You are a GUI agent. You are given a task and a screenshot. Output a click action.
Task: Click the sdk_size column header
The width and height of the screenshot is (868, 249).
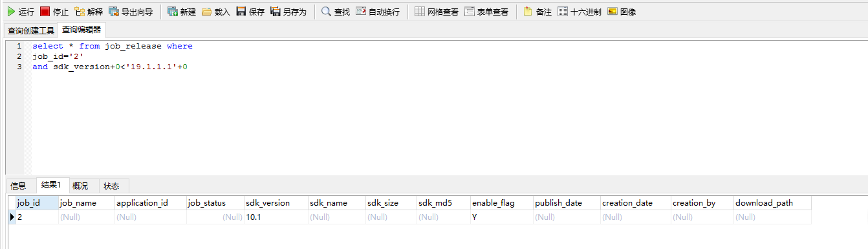391,203
